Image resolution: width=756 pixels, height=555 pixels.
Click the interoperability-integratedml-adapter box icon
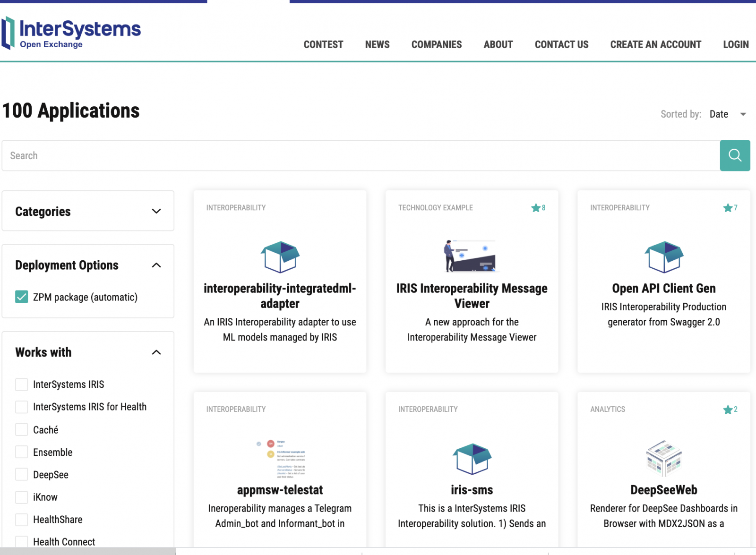[280, 257]
